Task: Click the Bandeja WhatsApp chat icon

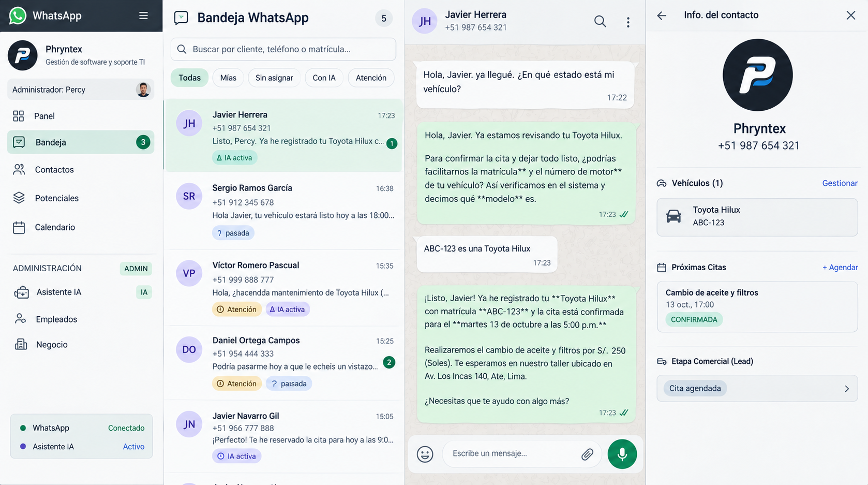Action: tap(181, 18)
